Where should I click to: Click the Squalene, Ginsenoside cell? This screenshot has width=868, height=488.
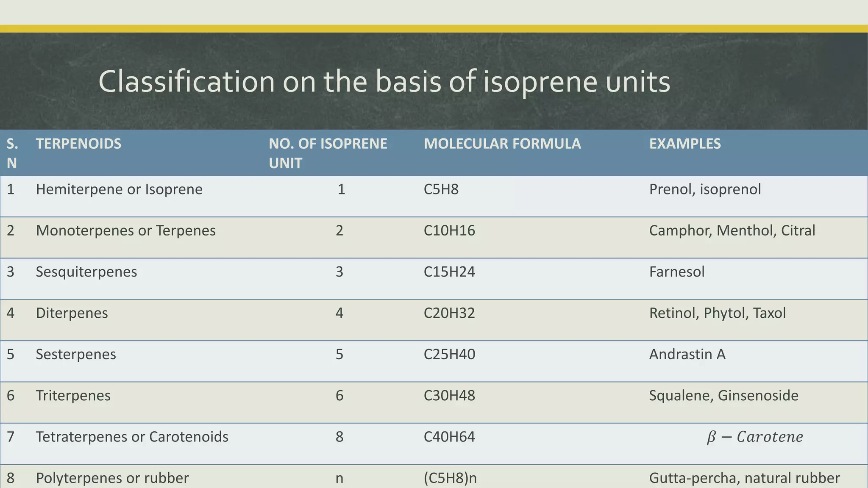click(723, 395)
